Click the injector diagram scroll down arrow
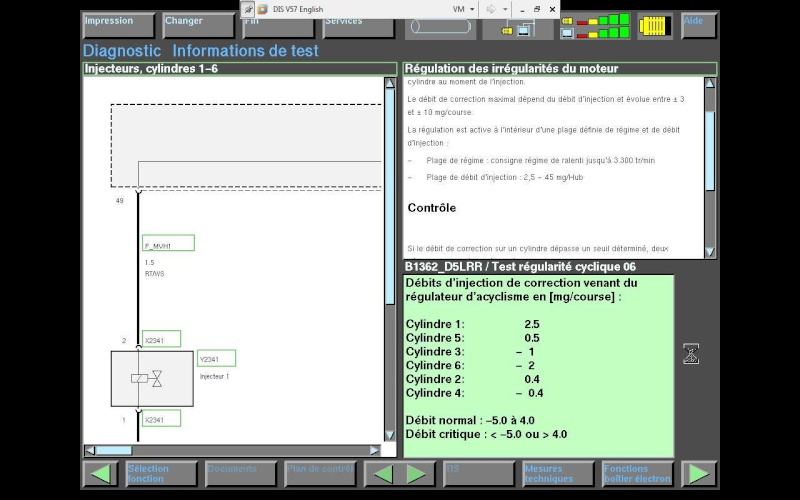The width and height of the screenshot is (800, 500). click(390, 435)
